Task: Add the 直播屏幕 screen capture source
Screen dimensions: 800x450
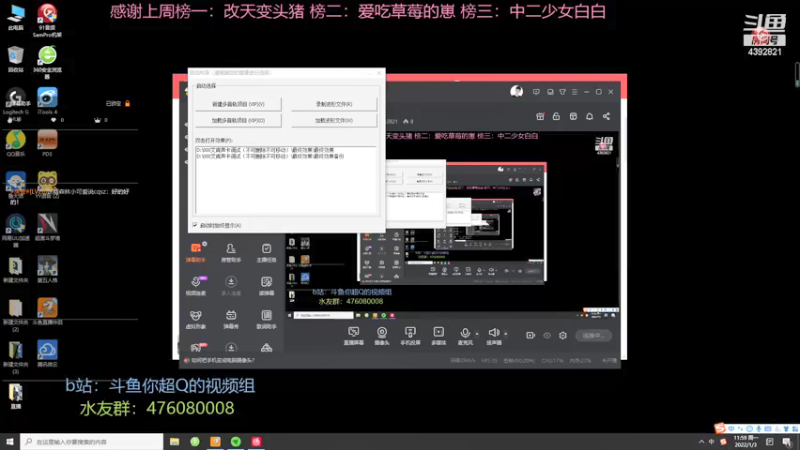Action: point(354,336)
